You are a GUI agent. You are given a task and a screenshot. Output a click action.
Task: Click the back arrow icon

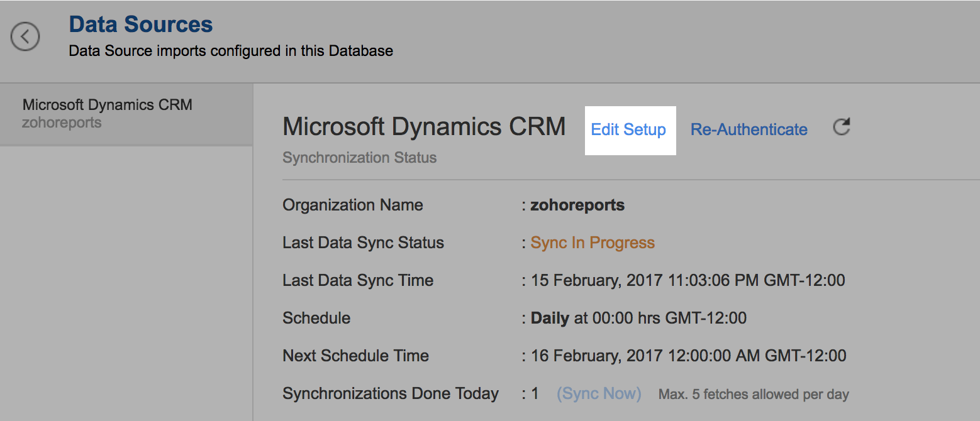pos(25,36)
